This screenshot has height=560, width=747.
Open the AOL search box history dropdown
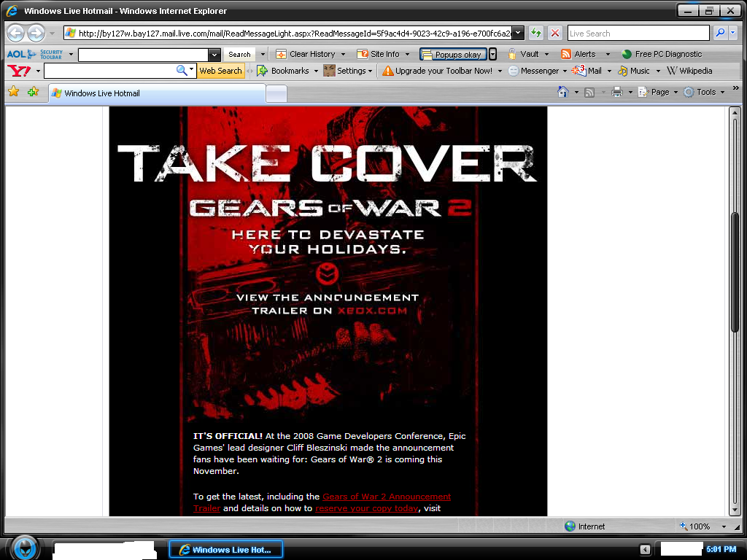(214, 55)
